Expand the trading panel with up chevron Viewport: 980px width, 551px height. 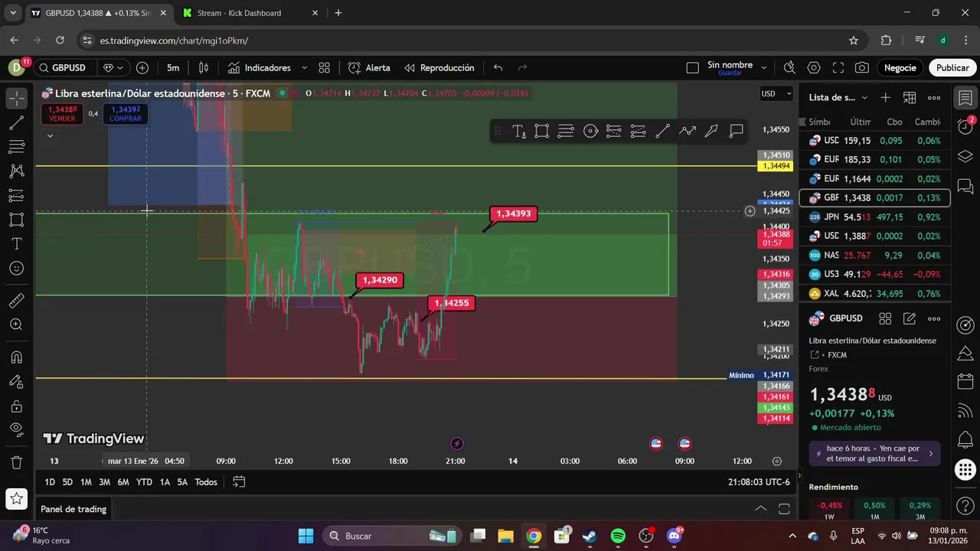tap(760, 509)
